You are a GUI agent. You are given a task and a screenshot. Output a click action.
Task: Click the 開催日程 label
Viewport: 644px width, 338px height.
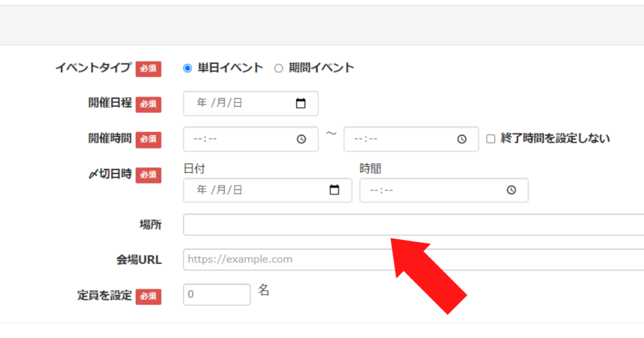(109, 102)
